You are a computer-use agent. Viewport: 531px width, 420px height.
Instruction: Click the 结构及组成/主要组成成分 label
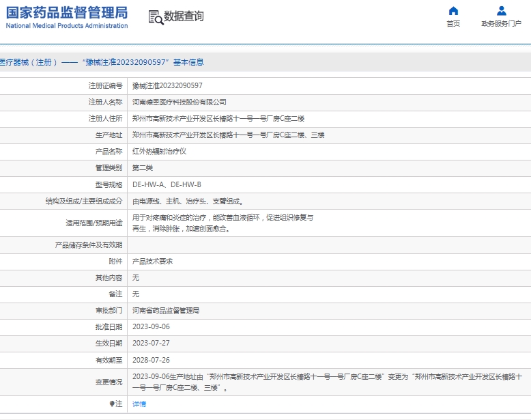[x=84, y=201]
